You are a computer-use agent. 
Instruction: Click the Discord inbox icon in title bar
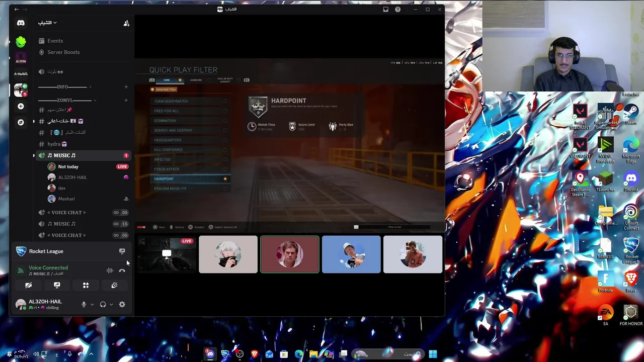coord(386,9)
